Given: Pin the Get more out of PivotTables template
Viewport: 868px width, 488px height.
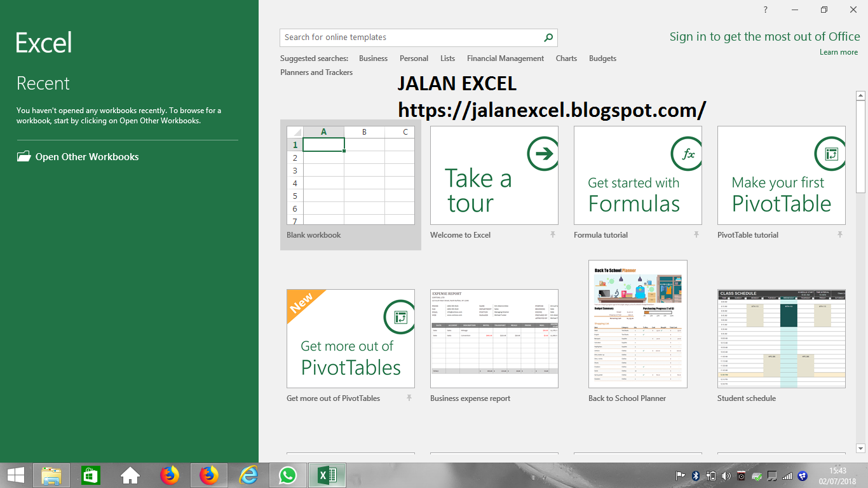Looking at the screenshot, I should click(x=409, y=398).
